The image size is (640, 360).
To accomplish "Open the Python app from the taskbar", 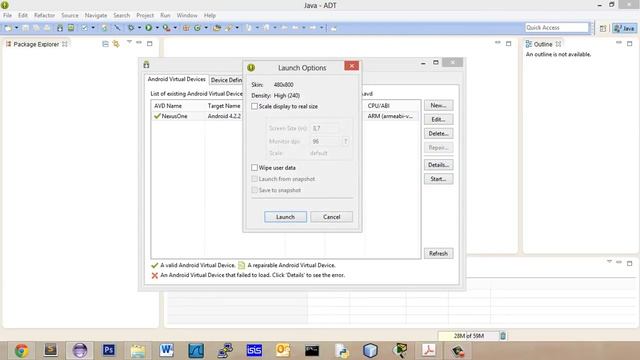I will point(341,351).
